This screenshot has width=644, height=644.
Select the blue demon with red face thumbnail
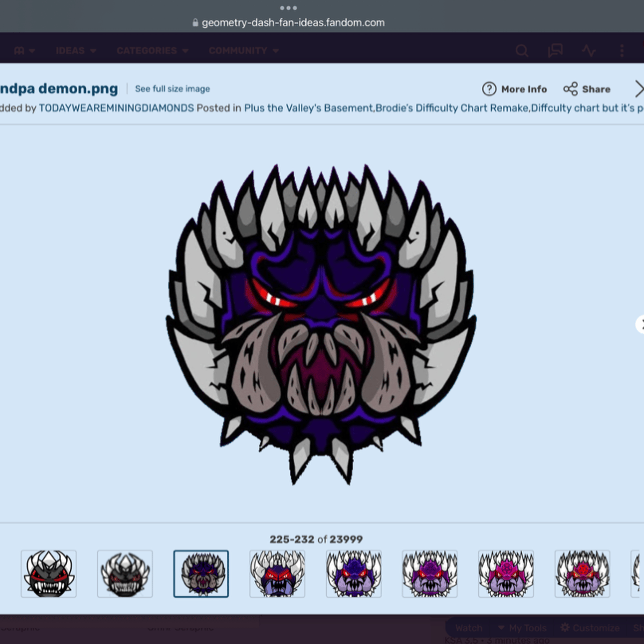point(277,574)
